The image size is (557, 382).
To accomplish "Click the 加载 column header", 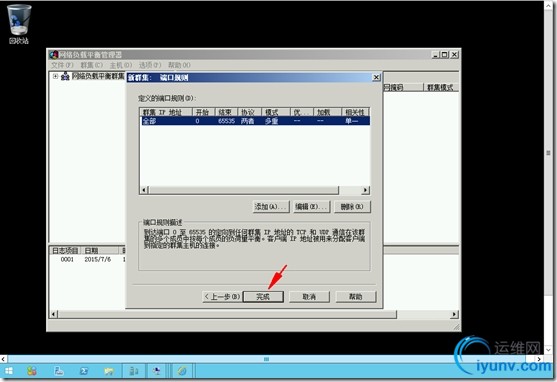I will (x=327, y=112).
